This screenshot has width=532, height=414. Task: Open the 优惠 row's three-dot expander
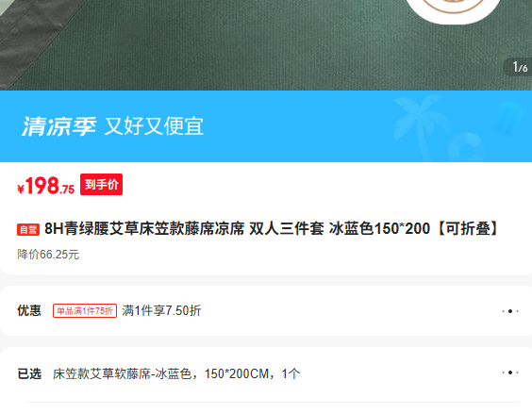pyautogui.click(x=510, y=311)
